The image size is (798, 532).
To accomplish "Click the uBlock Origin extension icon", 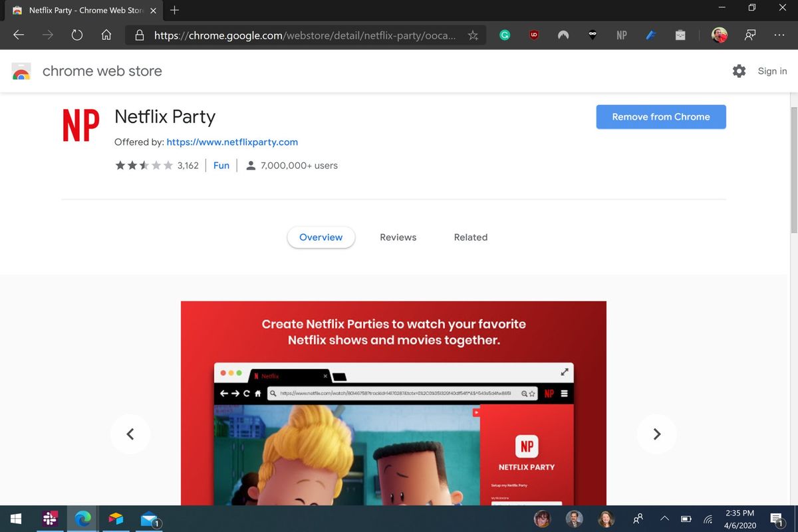I will coord(533,35).
